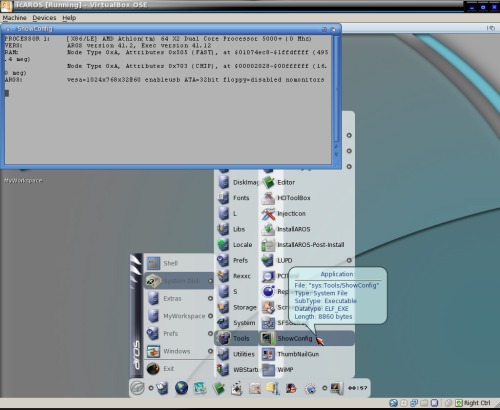Open the Rexxc folder entry
500x410 pixels.
(x=236, y=276)
